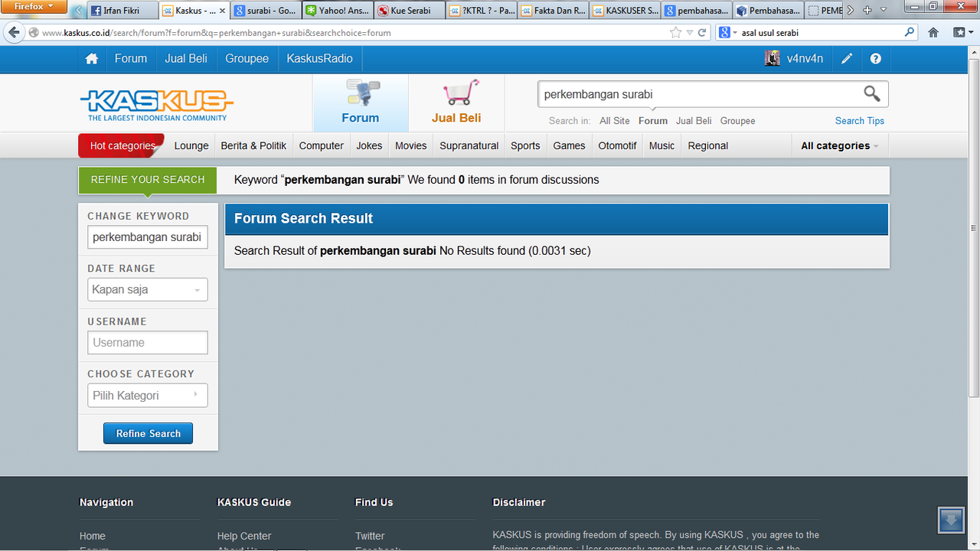
Task: Open a new tab with plus icon
Action: (x=867, y=10)
